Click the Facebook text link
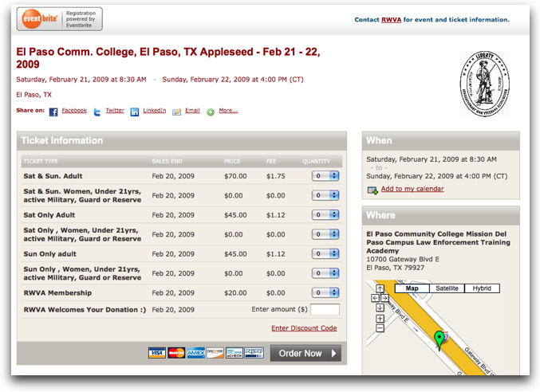Image resolution: width=540 pixels, height=392 pixels. pos(74,111)
